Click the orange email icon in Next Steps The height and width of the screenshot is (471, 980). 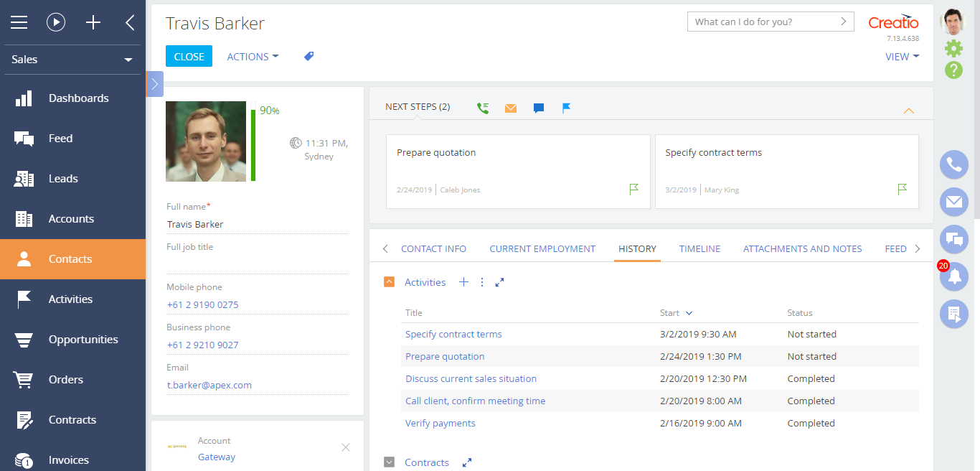510,108
